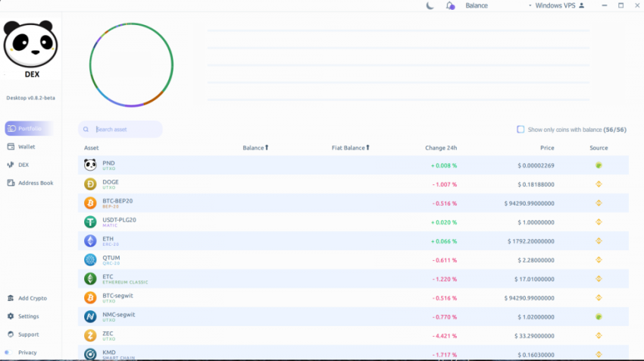
Task: Click the $ 2.28000000 QTUM price
Action: (536, 260)
